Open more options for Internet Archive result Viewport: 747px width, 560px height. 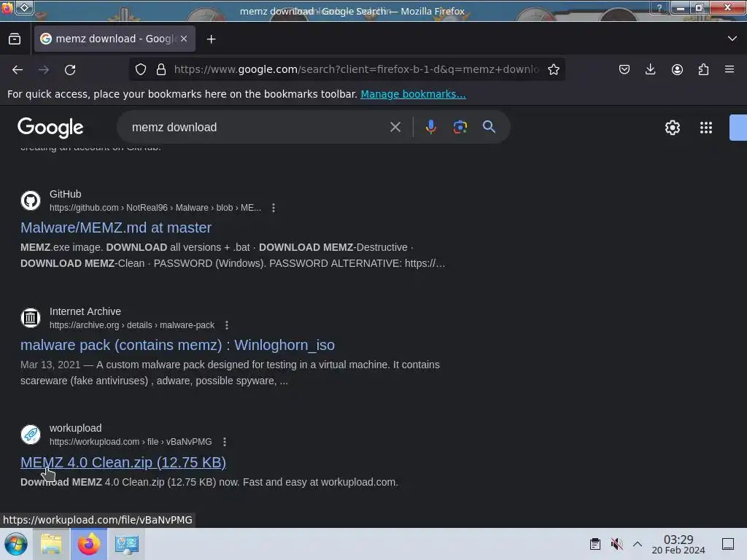pos(227,325)
